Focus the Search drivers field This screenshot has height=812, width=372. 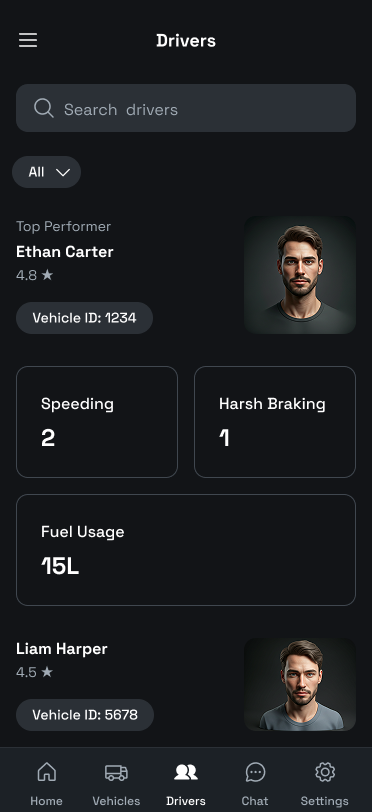click(186, 108)
